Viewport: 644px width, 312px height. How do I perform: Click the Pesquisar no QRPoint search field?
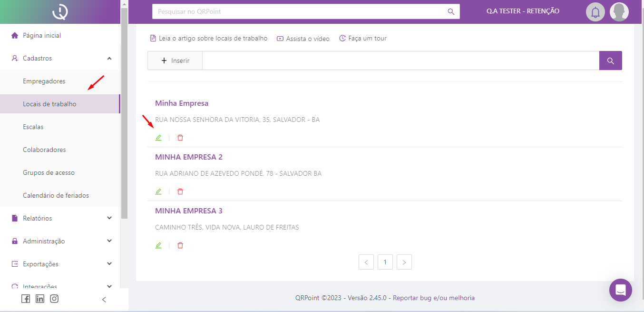[300, 11]
